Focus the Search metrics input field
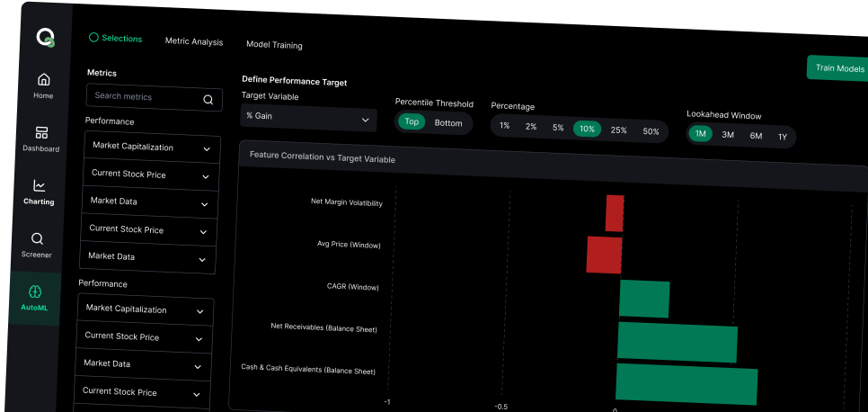 coord(144,97)
